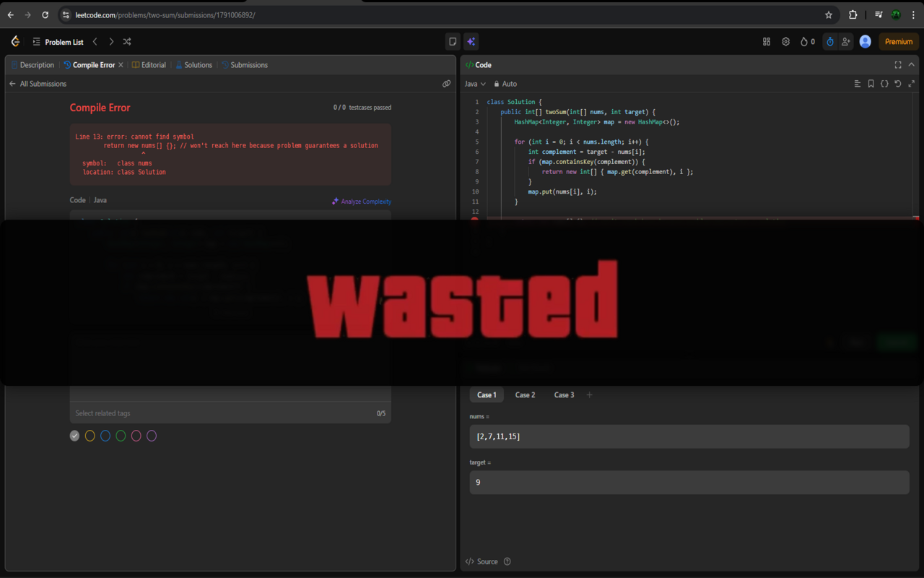Select the yellow color tag
The width and height of the screenshot is (924, 578).
(90, 436)
